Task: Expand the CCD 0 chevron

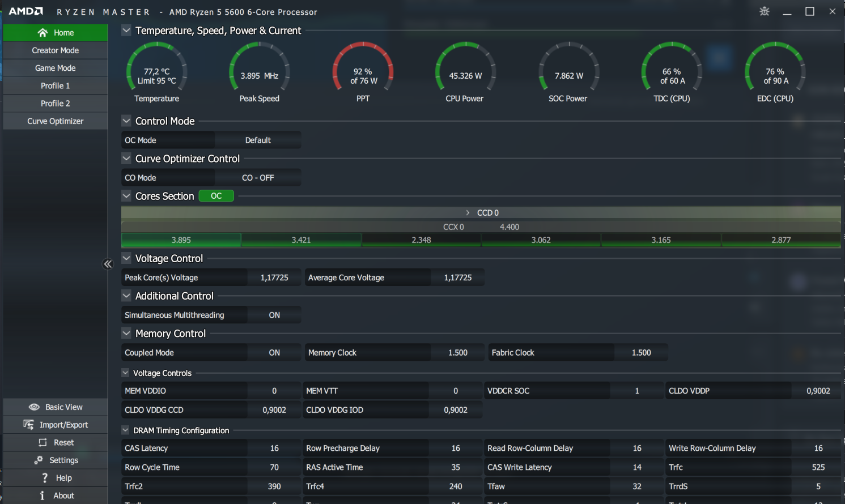Action: pyautogui.click(x=468, y=213)
